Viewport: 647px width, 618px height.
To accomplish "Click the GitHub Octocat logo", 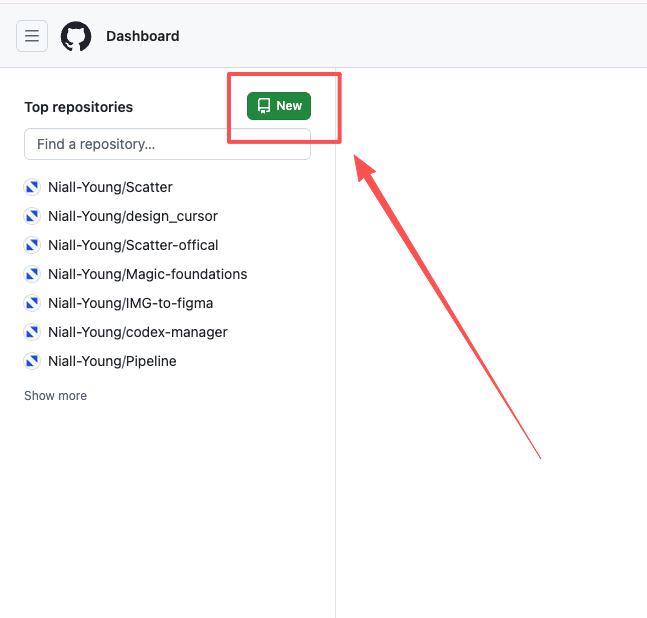I will tap(76, 36).
